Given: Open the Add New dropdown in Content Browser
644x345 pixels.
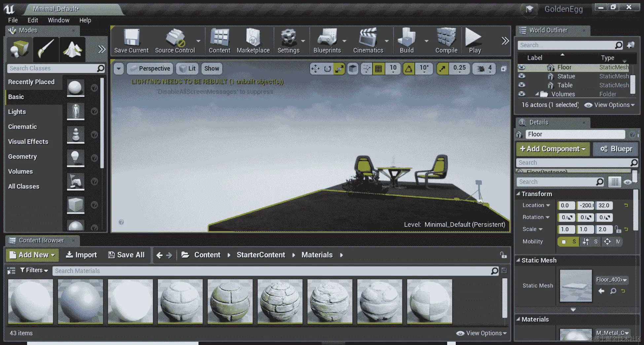Looking at the screenshot, I should pos(32,255).
